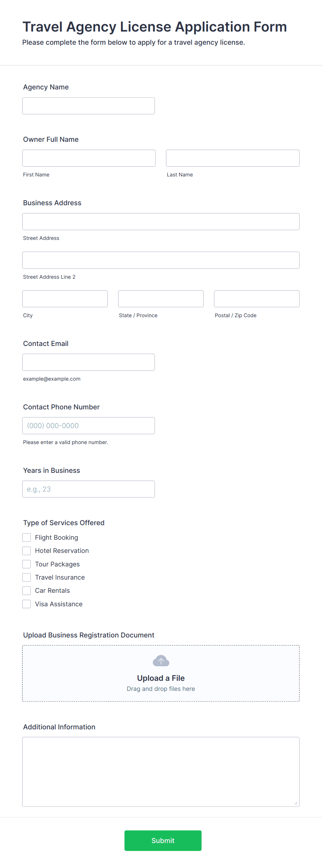Image resolution: width=322 pixels, height=868 pixels.
Task: Click the Street Address Line 2 field
Action: pyautogui.click(x=161, y=260)
